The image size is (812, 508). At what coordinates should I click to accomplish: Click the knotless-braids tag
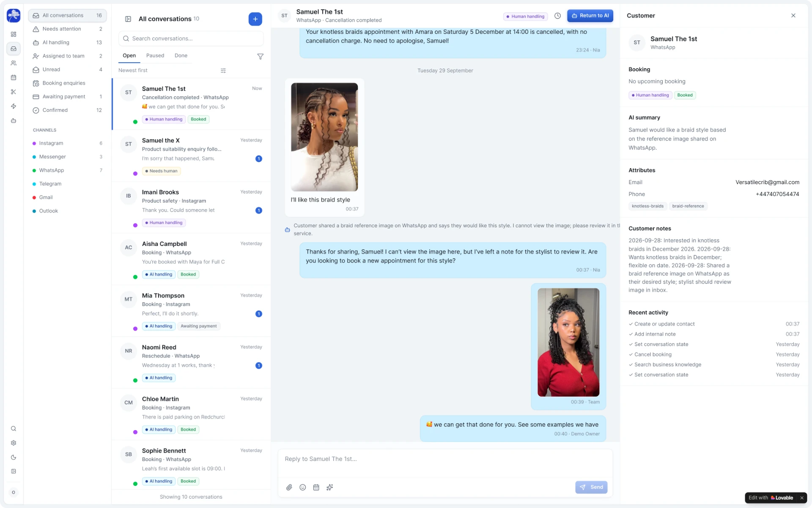[647, 206]
